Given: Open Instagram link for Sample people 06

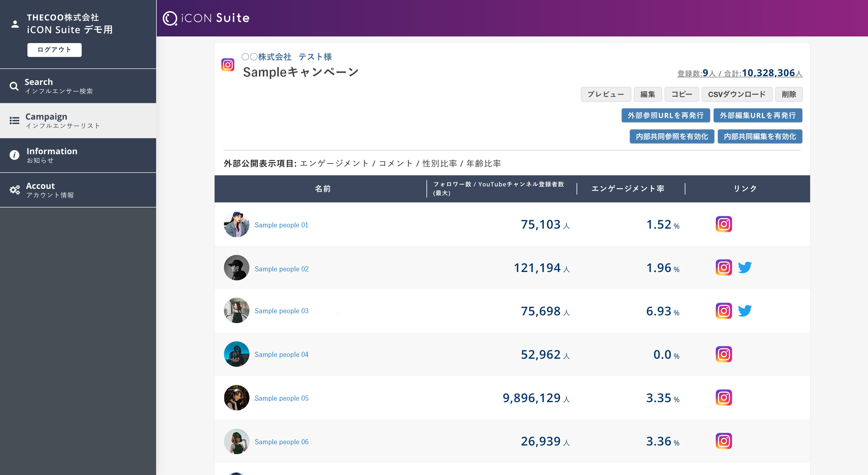Looking at the screenshot, I should click(x=723, y=441).
